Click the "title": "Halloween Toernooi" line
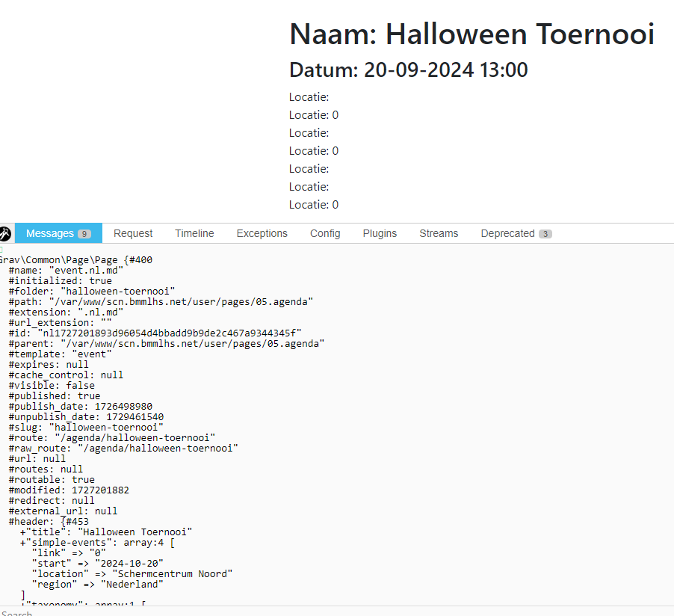The width and height of the screenshot is (674, 616). (x=106, y=532)
